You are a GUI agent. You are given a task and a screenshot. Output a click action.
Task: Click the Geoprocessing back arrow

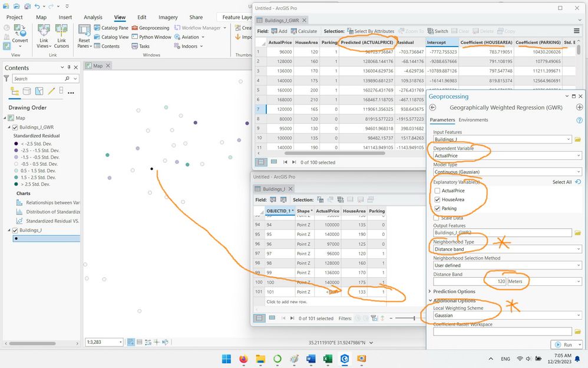click(432, 107)
